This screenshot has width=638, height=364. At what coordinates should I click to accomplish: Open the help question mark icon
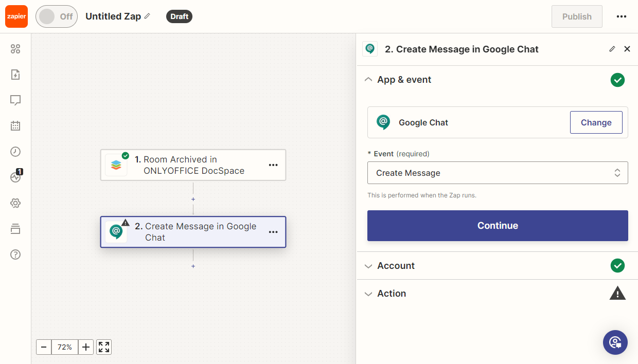[x=15, y=254]
